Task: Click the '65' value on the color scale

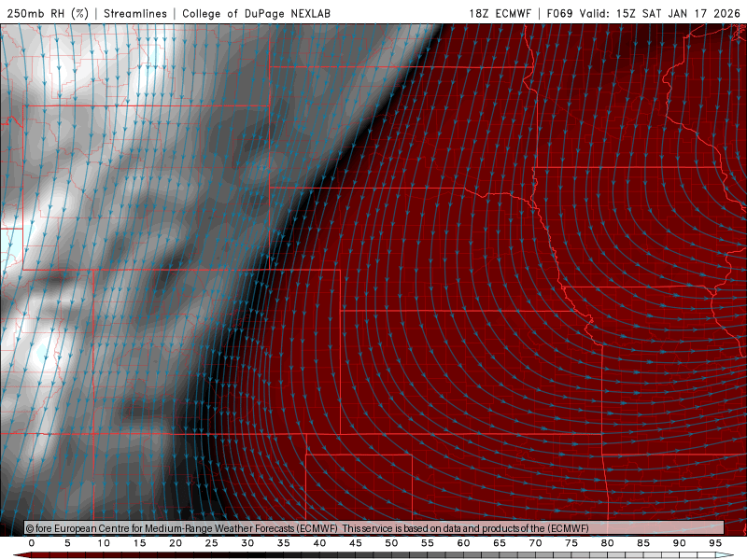Action: point(500,543)
